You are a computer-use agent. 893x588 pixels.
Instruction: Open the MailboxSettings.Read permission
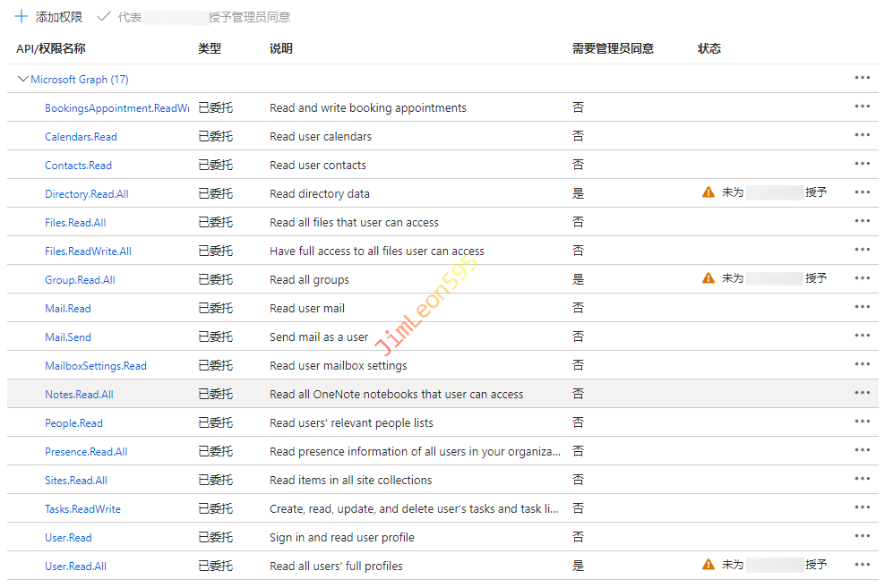(96, 366)
